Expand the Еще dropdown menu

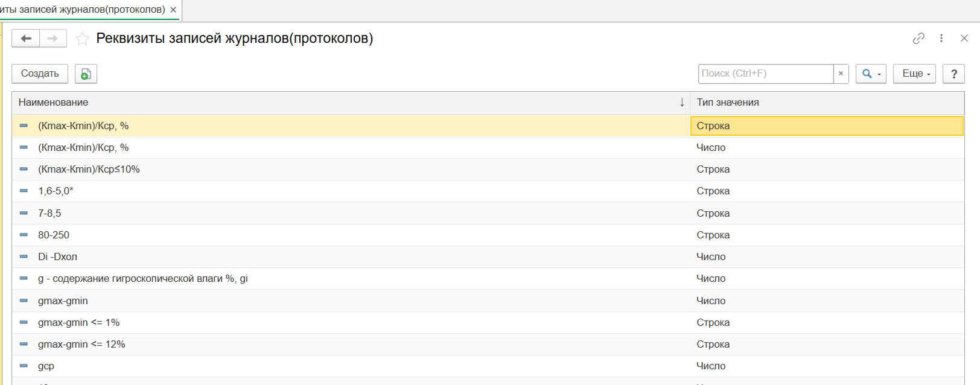coord(914,74)
